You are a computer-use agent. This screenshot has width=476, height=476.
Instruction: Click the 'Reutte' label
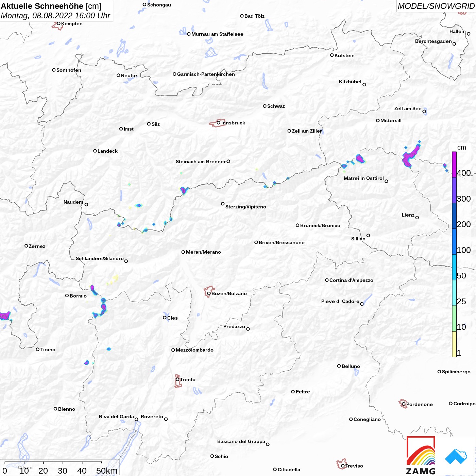[x=129, y=75]
